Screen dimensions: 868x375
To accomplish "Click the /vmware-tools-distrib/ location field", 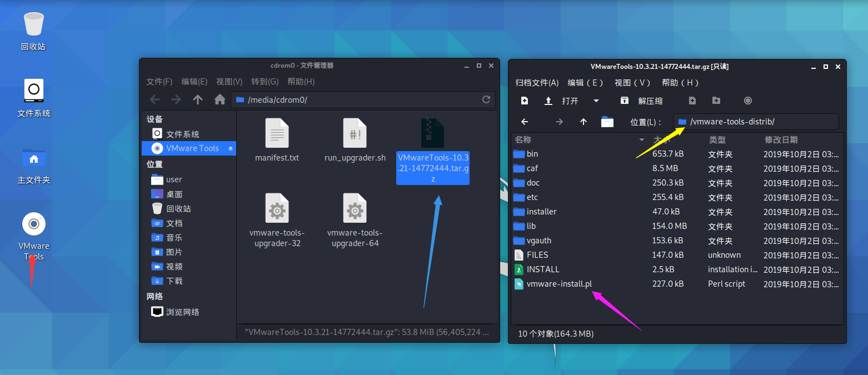I will point(756,122).
